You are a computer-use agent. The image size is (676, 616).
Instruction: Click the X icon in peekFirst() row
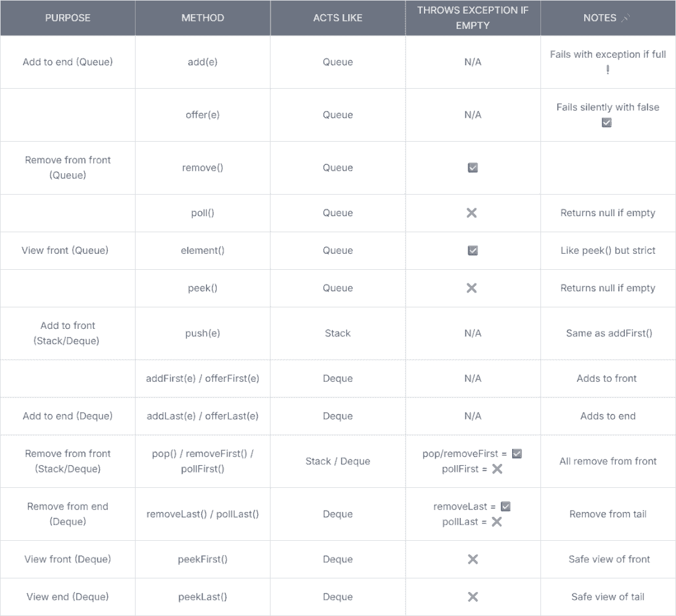473,559
